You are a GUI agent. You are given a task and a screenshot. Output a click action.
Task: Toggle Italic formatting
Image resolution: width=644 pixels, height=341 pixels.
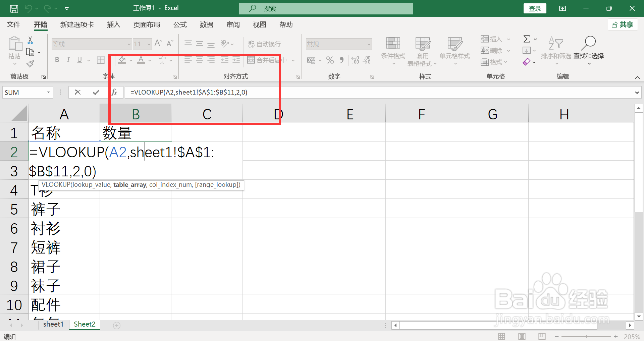coord(68,60)
